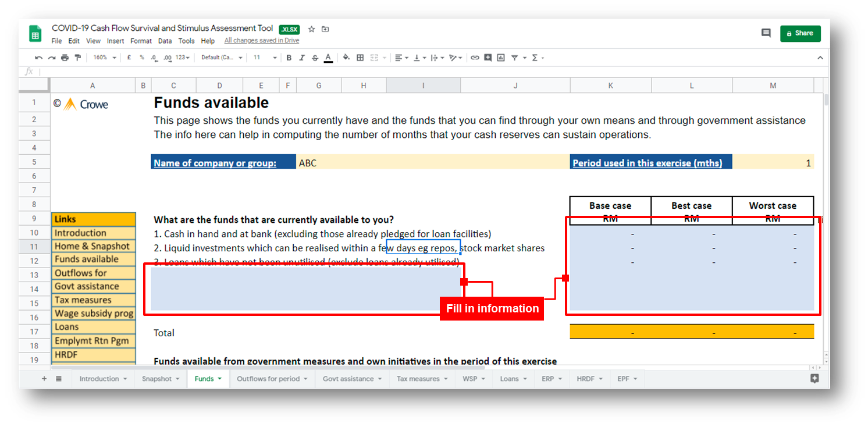The image size is (868, 427).
Task: Star this document
Action: [x=311, y=29]
